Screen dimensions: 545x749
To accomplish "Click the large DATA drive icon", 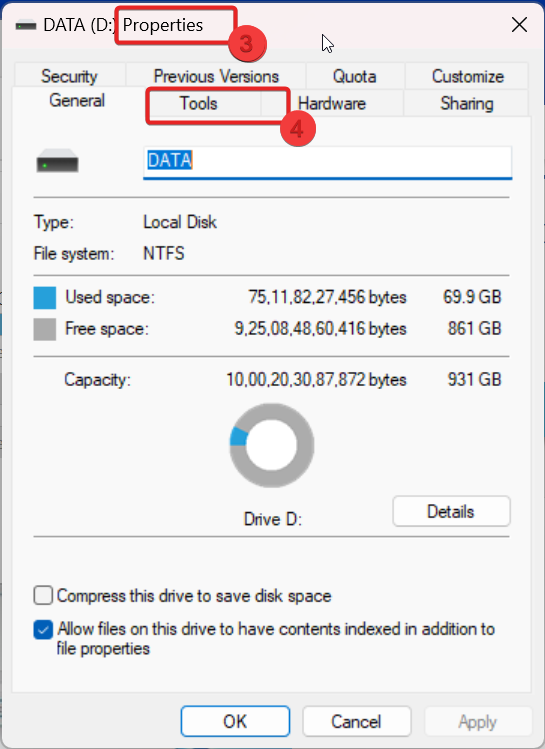I will point(57,161).
